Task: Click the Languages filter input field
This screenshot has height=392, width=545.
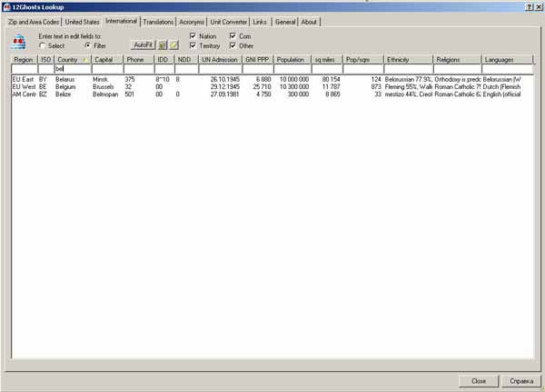Action: (x=507, y=69)
